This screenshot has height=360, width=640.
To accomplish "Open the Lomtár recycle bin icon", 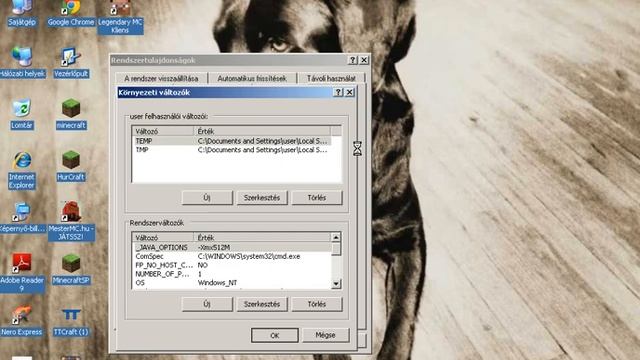I will coord(22,114).
